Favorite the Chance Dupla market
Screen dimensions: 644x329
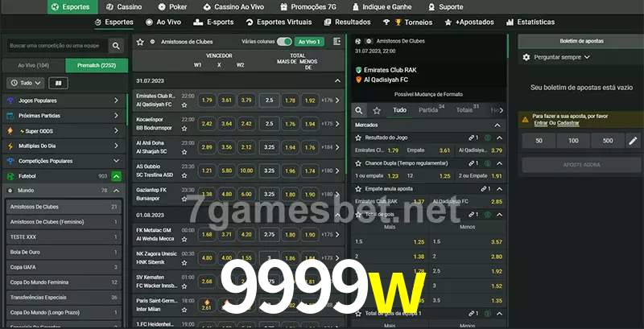coord(358,163)
